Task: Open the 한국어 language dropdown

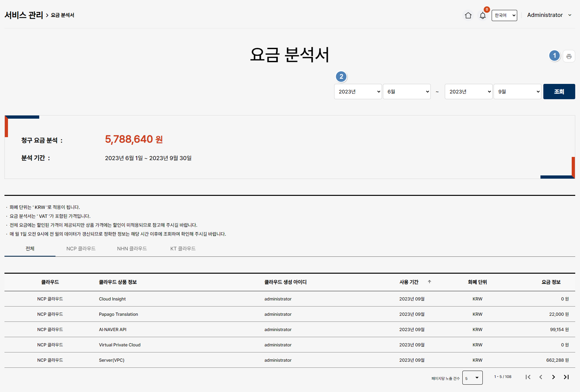Action: [504, 15]
